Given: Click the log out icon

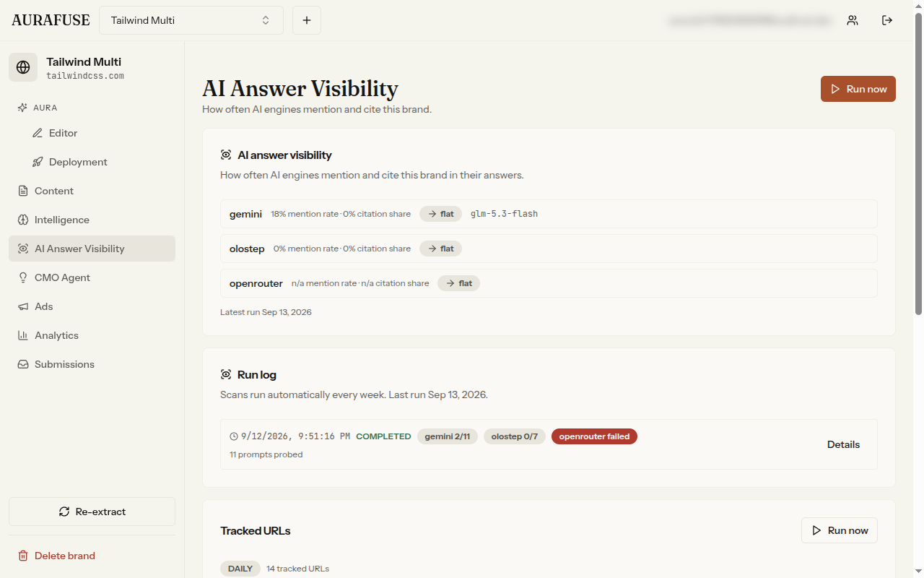Looking at the screenshot, I should pyautogui.click(x=887, y=20).
